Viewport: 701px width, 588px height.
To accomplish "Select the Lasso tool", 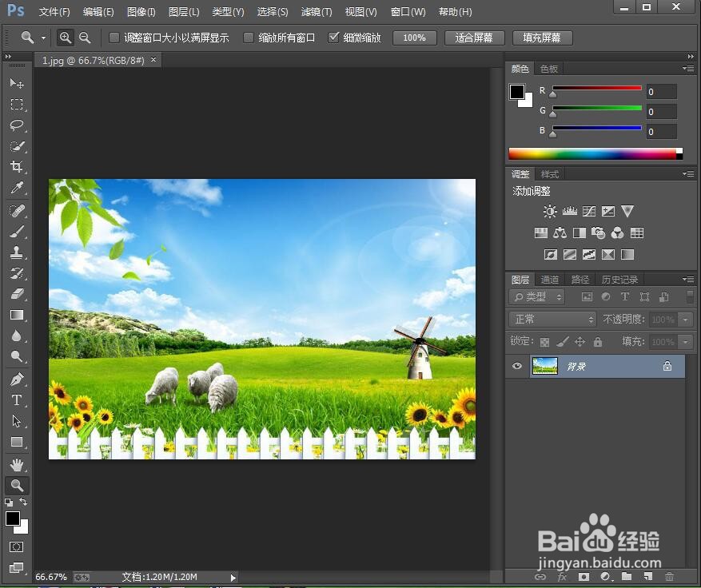I will [x=17, y=125].
